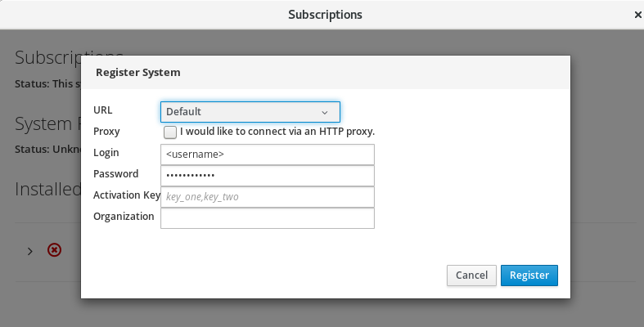Image resolution: width=644 pixels, height=327 pixels.
Task: Click the 'Subscriptions' page heading in the background
Action: point(47,57)
